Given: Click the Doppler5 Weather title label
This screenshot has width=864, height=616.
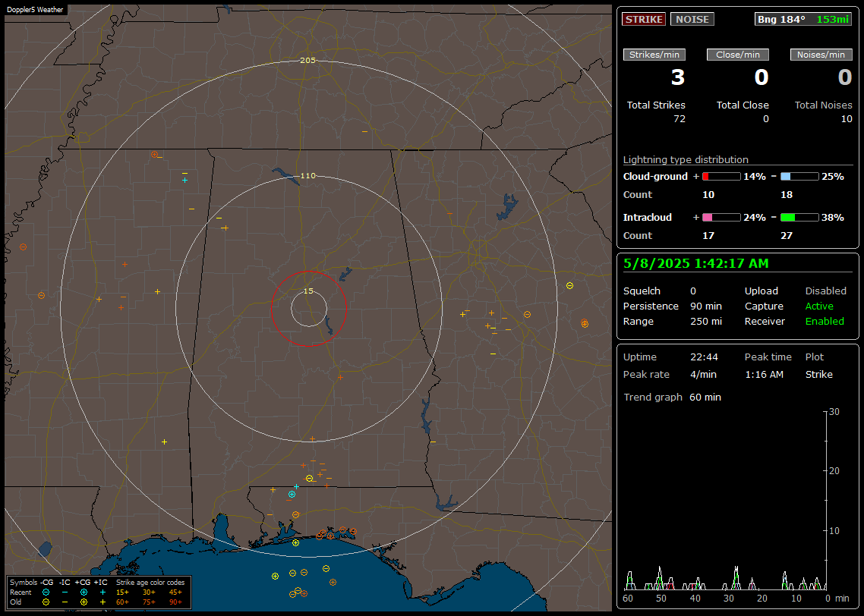Looking at the screenshot, I should click(35, 9).
